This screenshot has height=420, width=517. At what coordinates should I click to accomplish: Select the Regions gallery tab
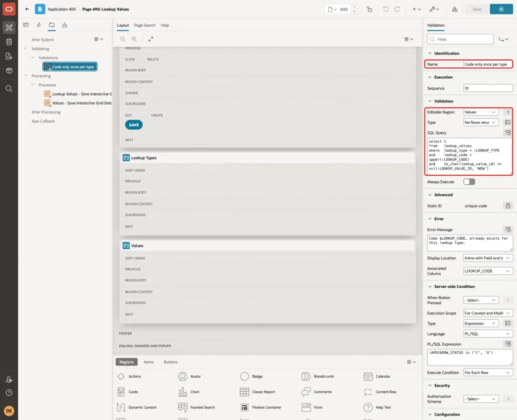pos(127,362)
